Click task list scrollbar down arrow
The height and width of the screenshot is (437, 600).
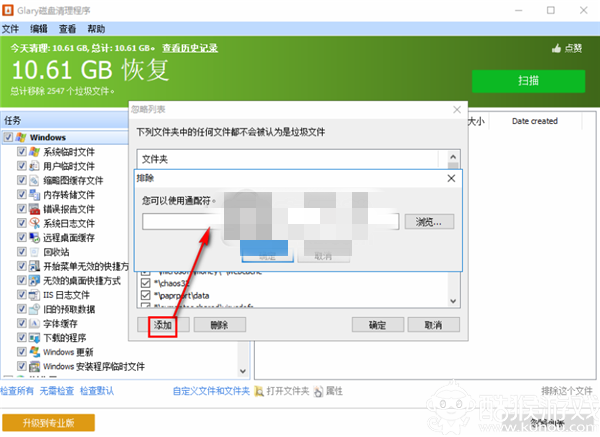pyautogui.click(x=243, y=371)
